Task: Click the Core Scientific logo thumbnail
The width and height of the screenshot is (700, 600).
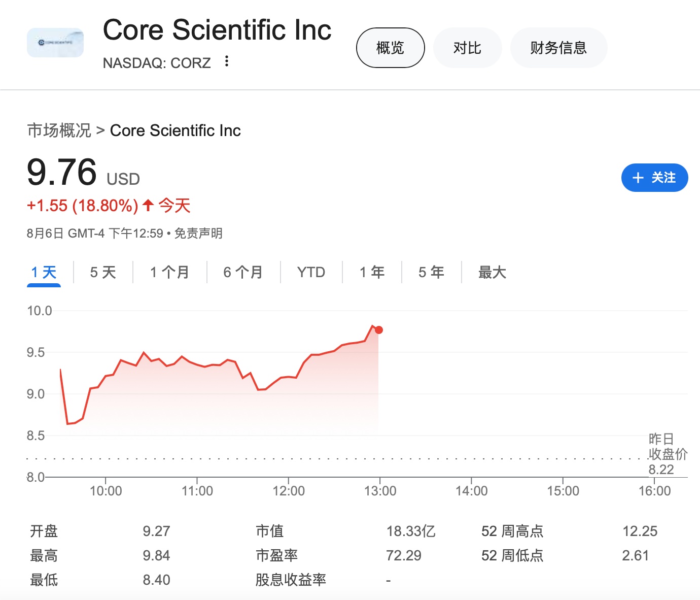Action: (55, 43)
